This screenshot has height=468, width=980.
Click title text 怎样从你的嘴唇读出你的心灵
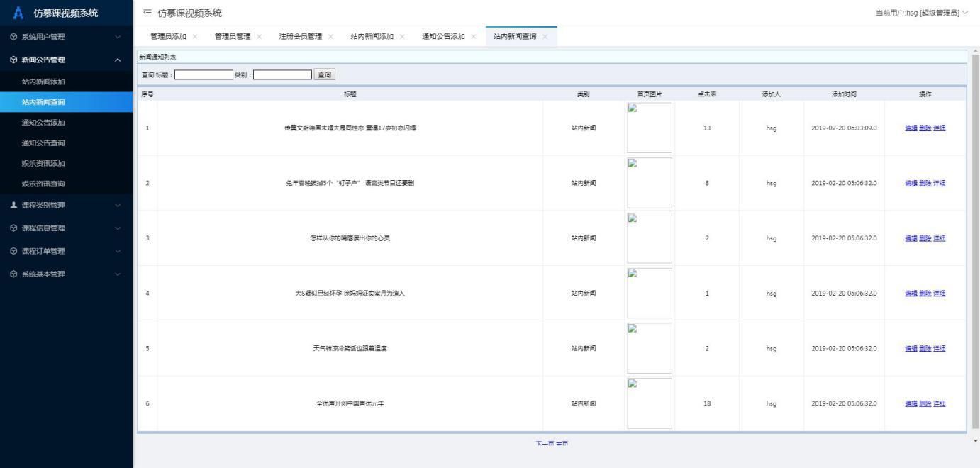(x=350, y=238)
